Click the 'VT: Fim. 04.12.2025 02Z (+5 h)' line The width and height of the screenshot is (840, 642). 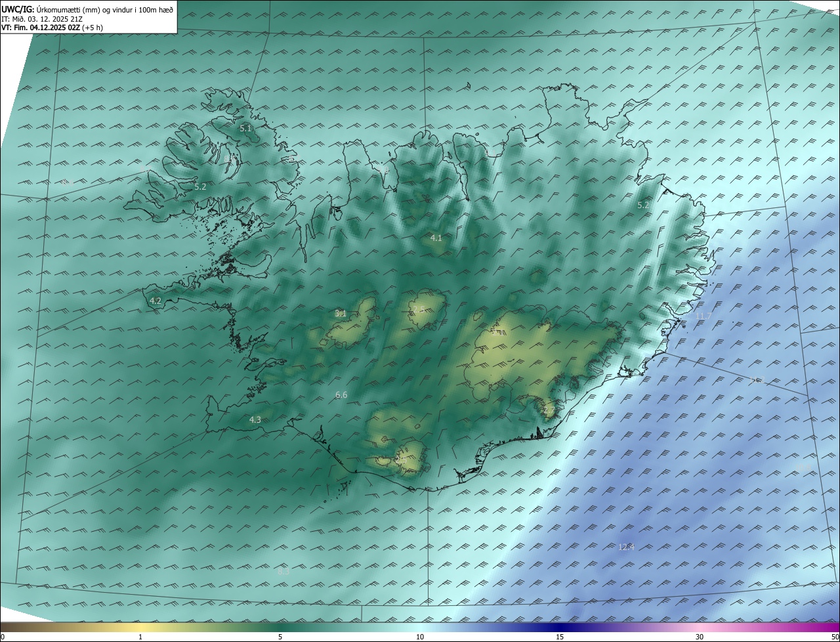52,28
